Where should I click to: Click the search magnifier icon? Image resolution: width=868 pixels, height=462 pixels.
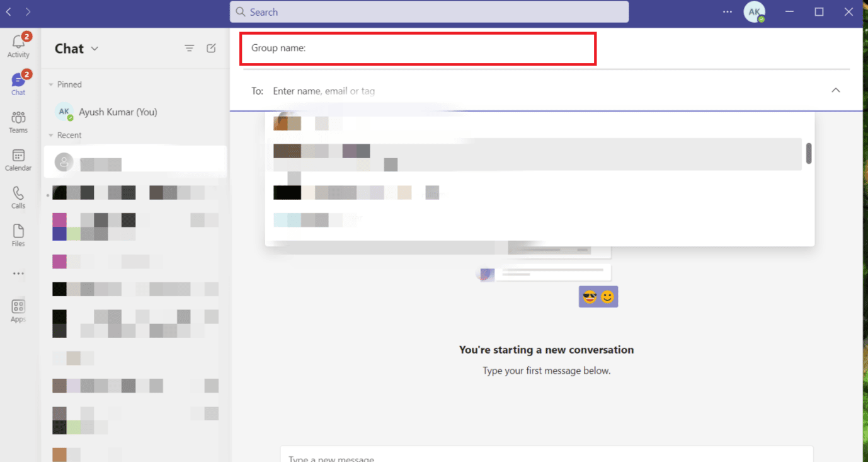coord(240,12)
